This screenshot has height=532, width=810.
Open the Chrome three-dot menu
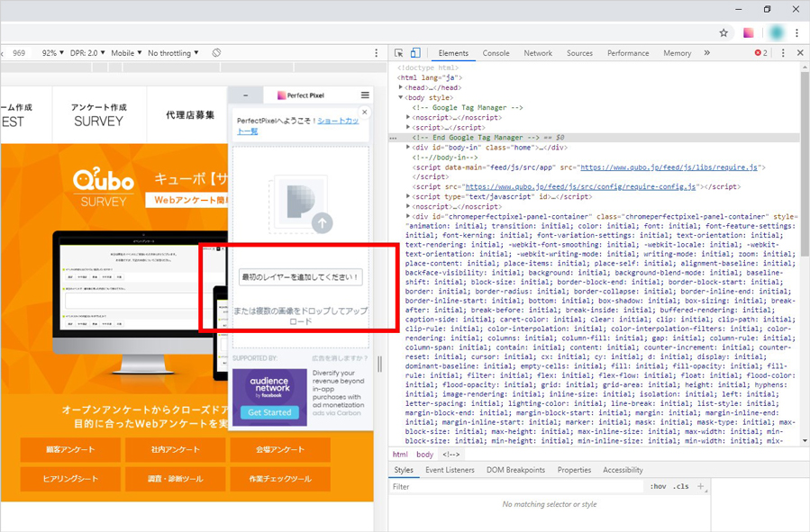(797, 33)
